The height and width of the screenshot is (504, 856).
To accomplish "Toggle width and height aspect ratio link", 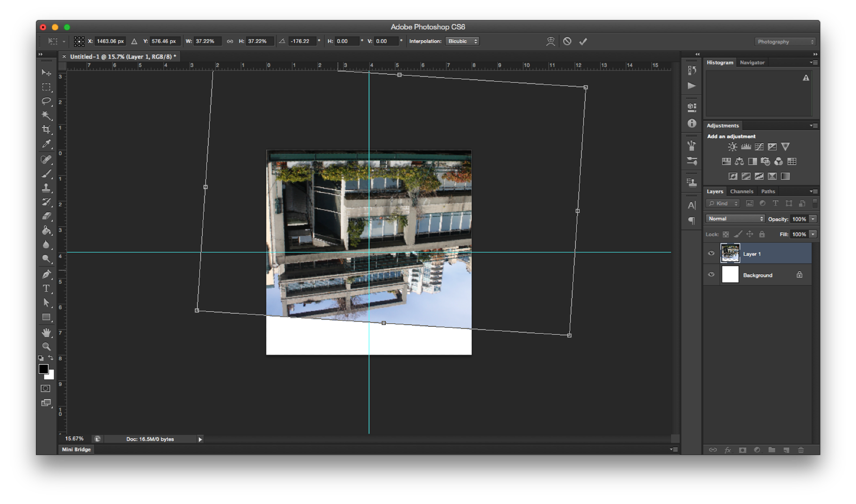I will (x=230, y=42).
